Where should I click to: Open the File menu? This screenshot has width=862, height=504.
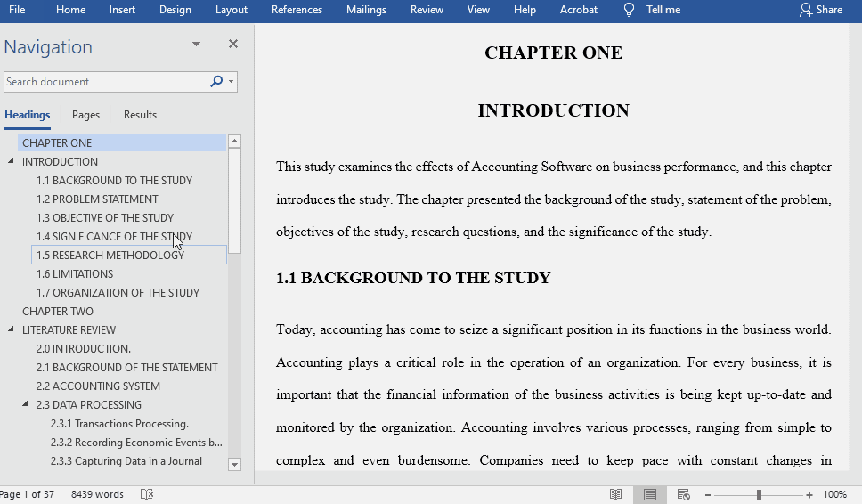tap(17, 10)
